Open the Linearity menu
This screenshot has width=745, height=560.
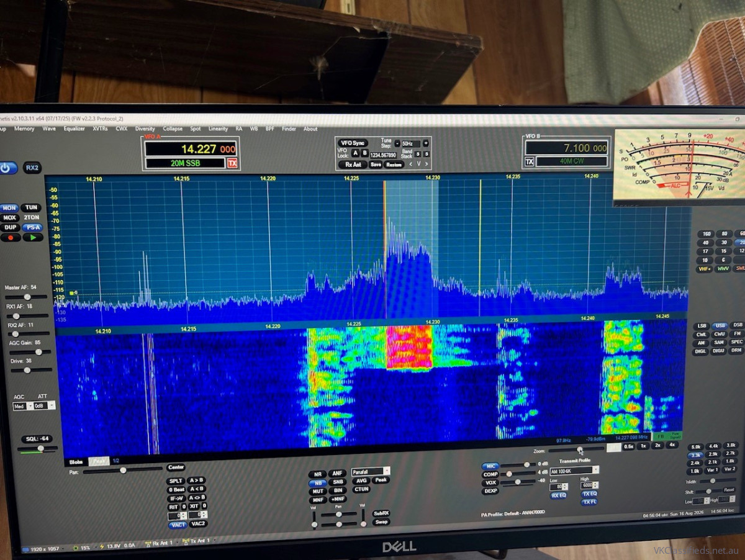[x=218, y=129]
